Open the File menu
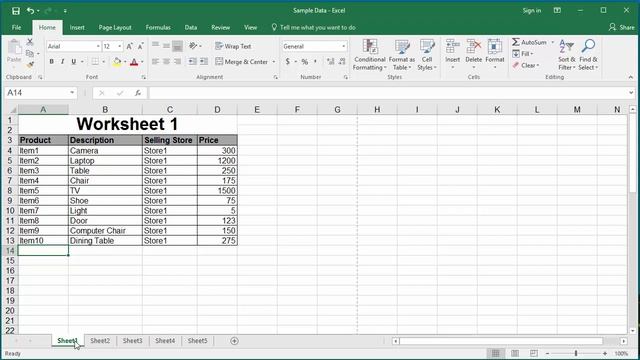Screen dimensions: 640x360 click(16, 27)
